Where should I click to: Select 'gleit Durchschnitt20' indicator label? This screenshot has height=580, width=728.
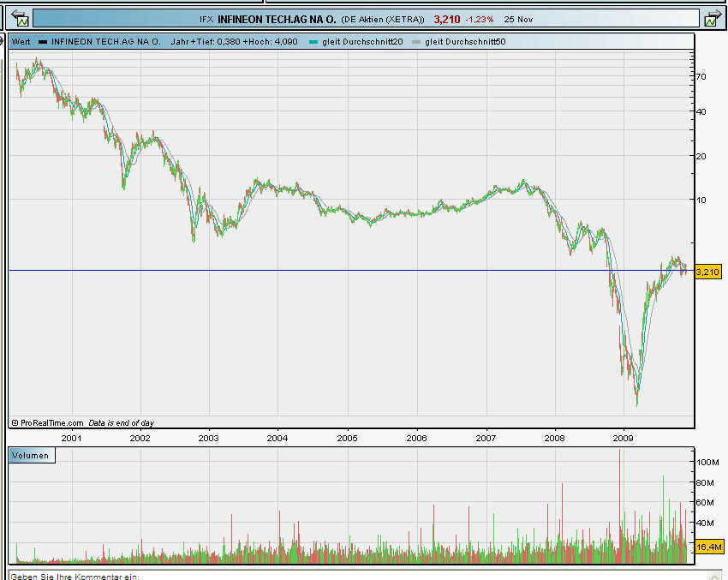pyautogui.click(x=362, y=42)
